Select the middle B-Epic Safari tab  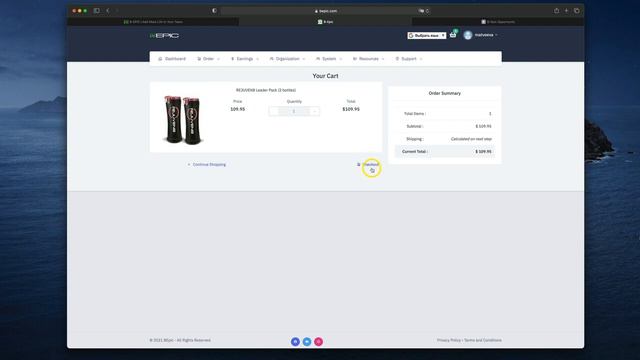click(x=325, y=22)
